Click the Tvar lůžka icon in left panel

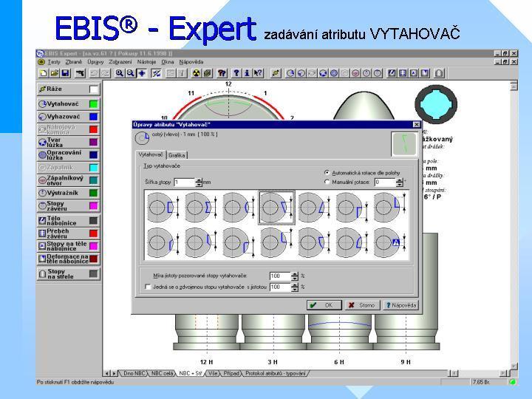(42, 142)
